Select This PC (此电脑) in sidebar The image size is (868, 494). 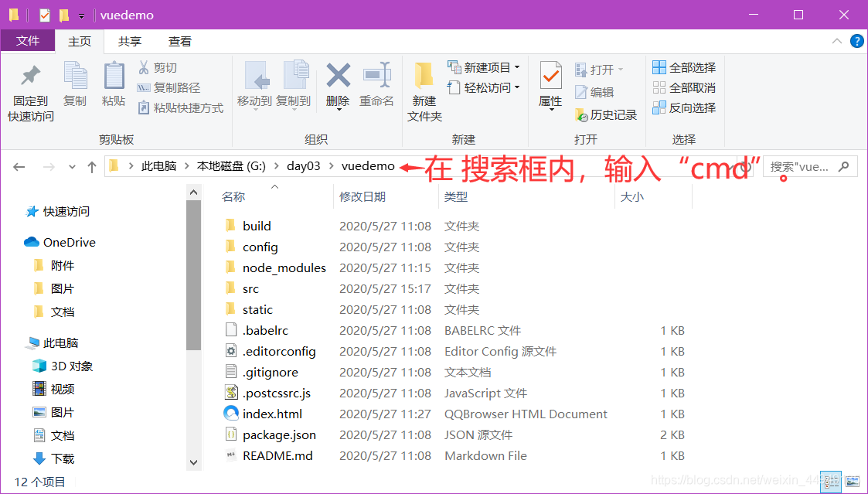(x=52, y=342)
